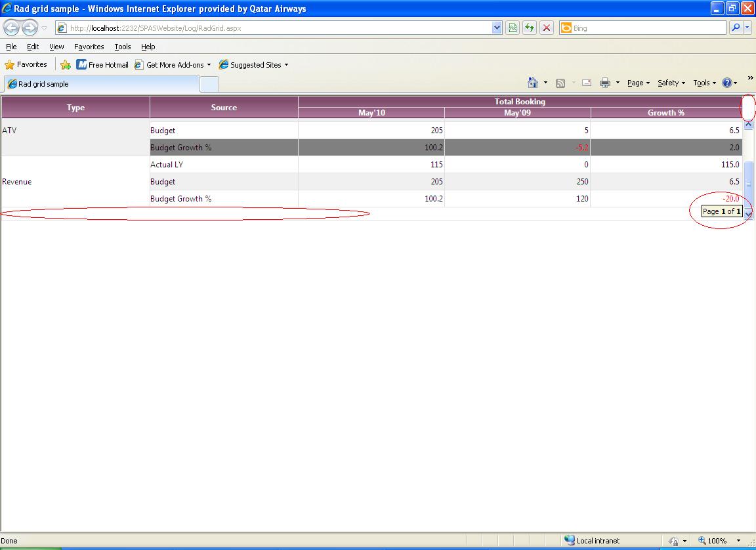
Task: Click the Compatibility View icon
Action: tap(513, 28)
